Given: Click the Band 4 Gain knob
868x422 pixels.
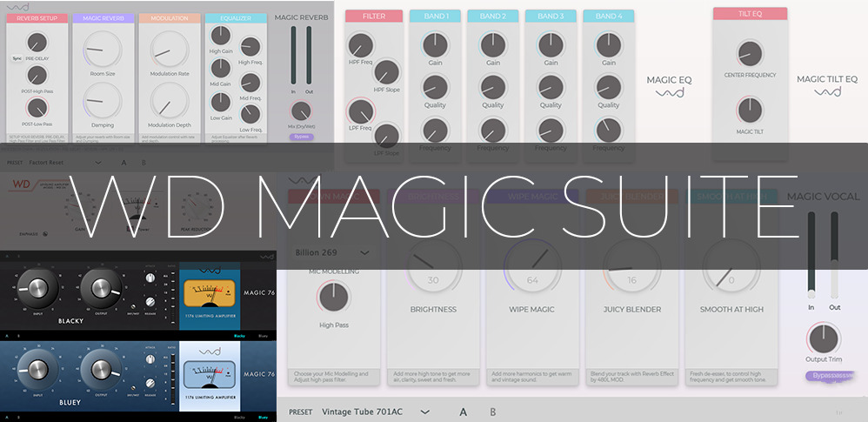Looking at the screenshot, I should coord(608,45).
